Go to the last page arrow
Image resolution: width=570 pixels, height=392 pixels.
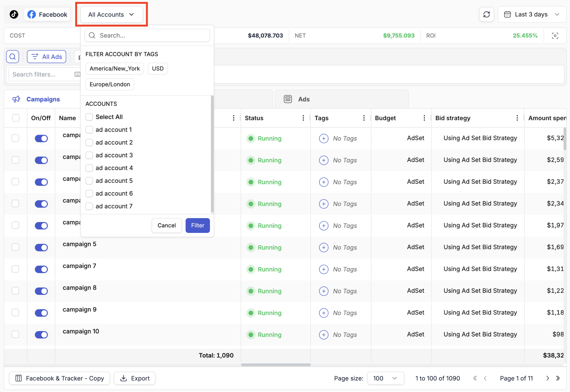tap(558, 378)
